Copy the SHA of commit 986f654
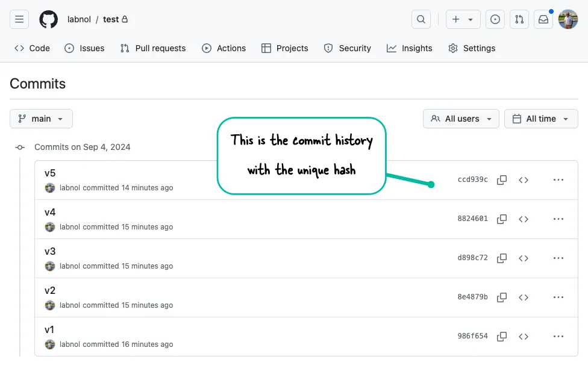Screen dimensions: 588x377 coord(502,336)
